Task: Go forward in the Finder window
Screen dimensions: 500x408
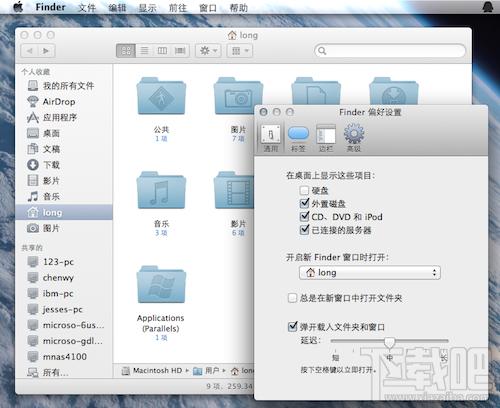Action: click(x=46, y=51)
